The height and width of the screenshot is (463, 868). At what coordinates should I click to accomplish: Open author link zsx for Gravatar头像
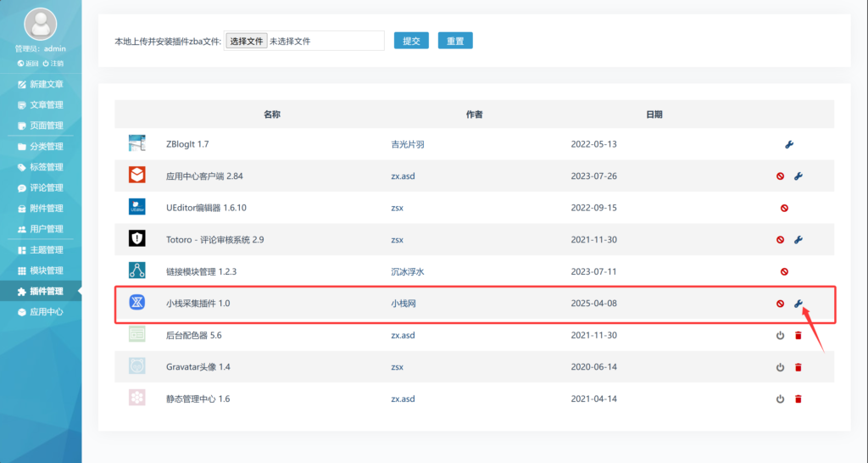pyautogui.click(x=397, y=367)
